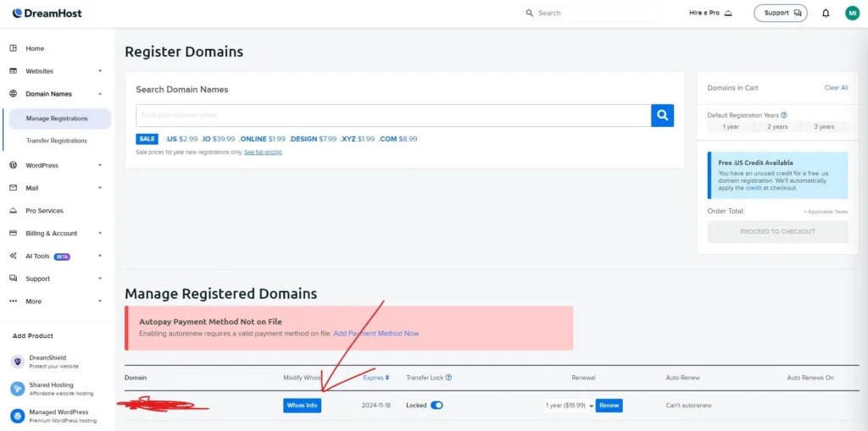Expand the AI Tools chevron

tap(100, 257)
